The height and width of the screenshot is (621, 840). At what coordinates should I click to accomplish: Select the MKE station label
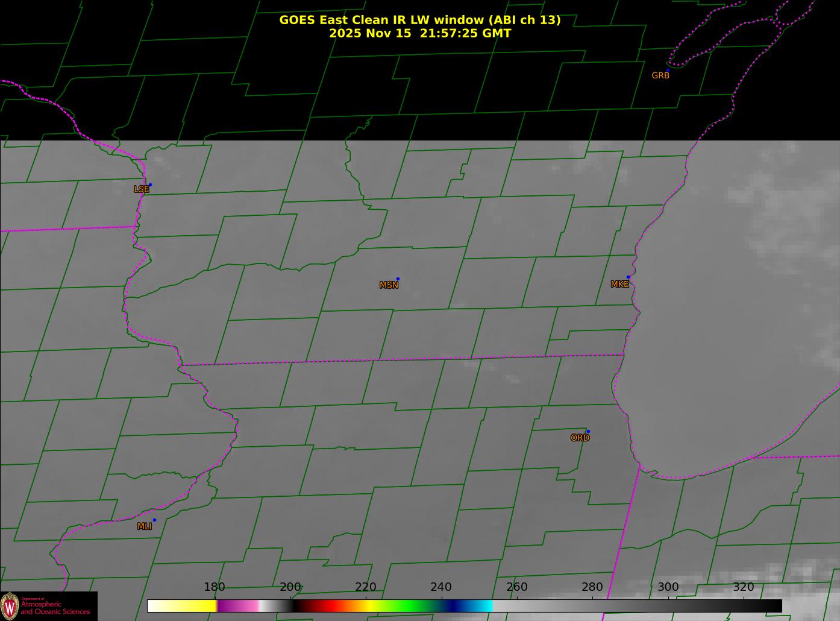pyautogui.click(x=619, y=285)
